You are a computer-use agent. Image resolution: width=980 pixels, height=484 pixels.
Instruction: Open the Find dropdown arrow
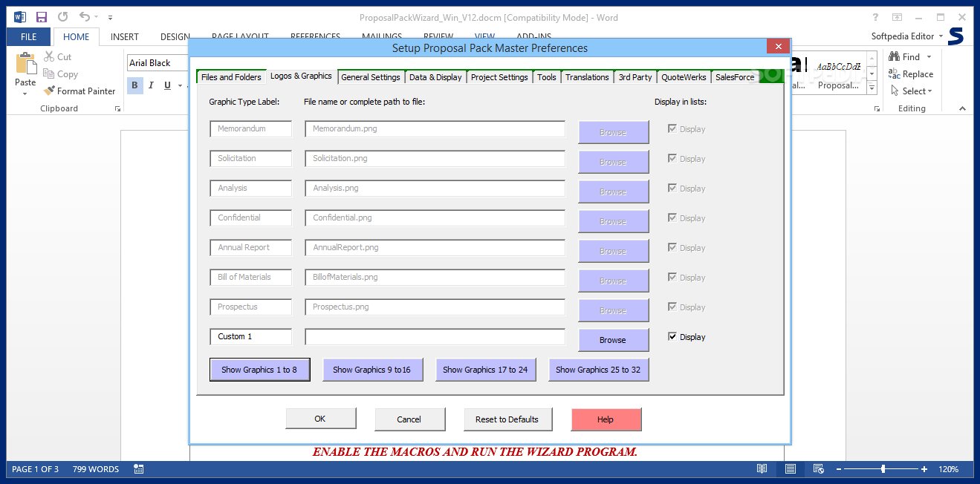click(x=929, y=56)
